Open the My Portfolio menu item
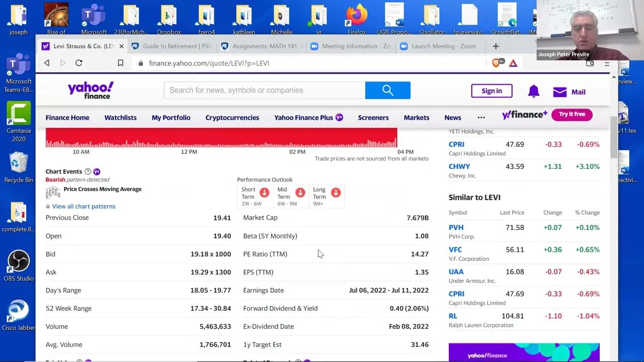The height and width of the screenshot is (362, 644). pyautogui.click(x=171, y=118)
